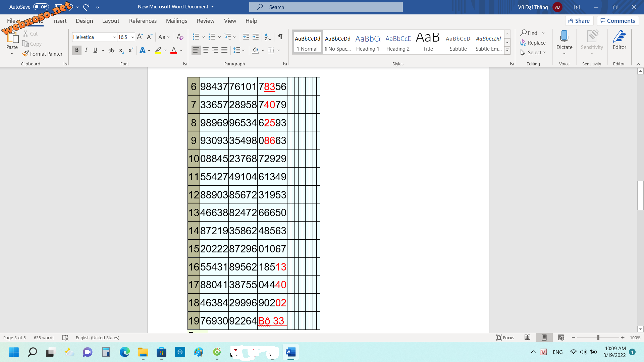The image size is (644, 362).
Task: Click Find in Editing group
Action: tap(529, 33)
